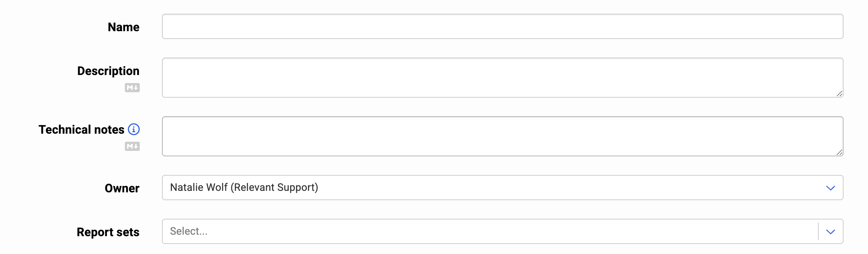
Task: Click the Markdown icon below Technical notes
Action: tap(133, 147)
